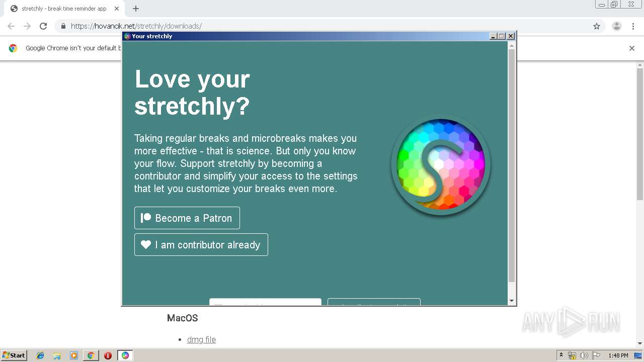Image resolution: width=644 pixels, height=362 pixels.
Task: Open the media player taskbar icon
Action: tap(74, 355)
